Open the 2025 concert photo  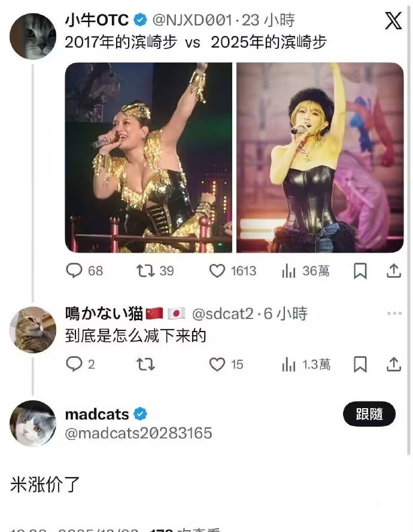click(320, 157)
